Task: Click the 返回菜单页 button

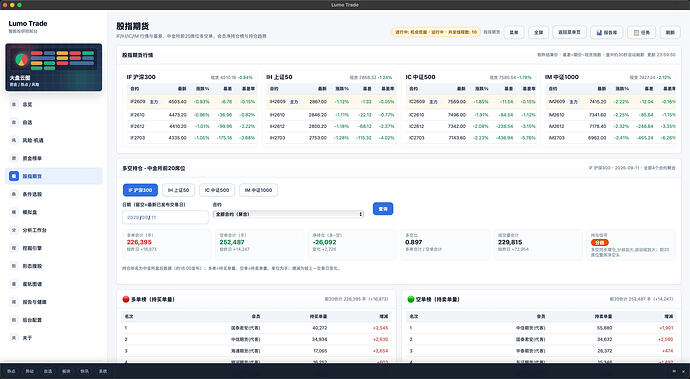Action: (569, 32)
